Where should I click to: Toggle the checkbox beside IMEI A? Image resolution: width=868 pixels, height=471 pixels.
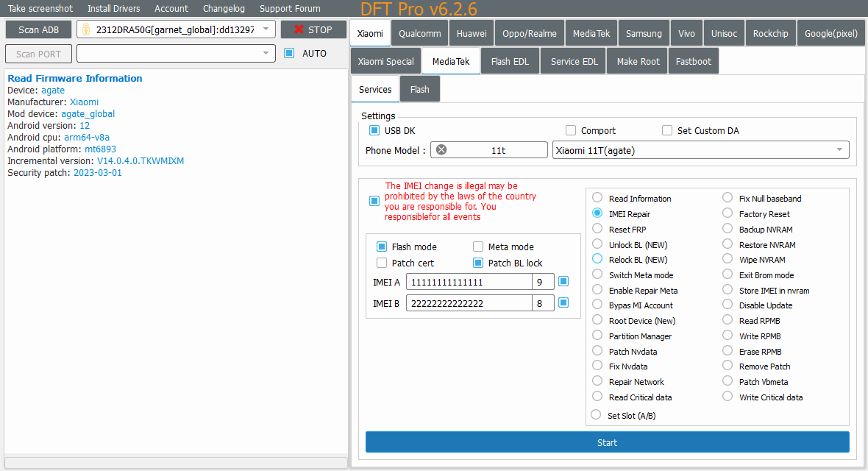coord(563,281)
